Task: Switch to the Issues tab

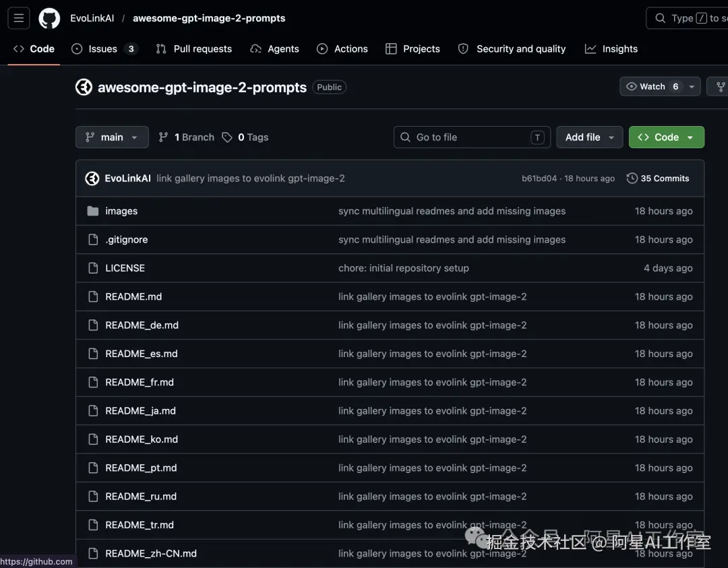Action: click(x=104, y=49)
